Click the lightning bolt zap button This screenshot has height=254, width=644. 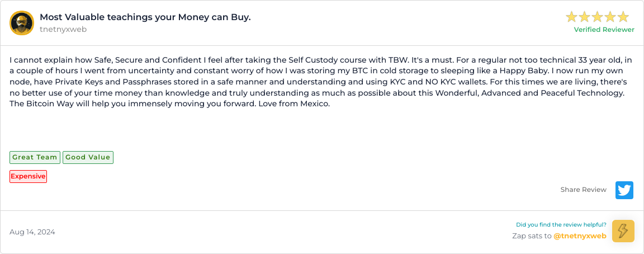click(623, 231)
